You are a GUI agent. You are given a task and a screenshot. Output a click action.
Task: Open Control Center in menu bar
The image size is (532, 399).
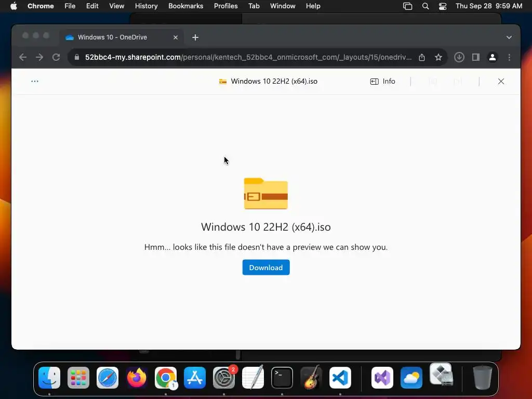(443, 6)
